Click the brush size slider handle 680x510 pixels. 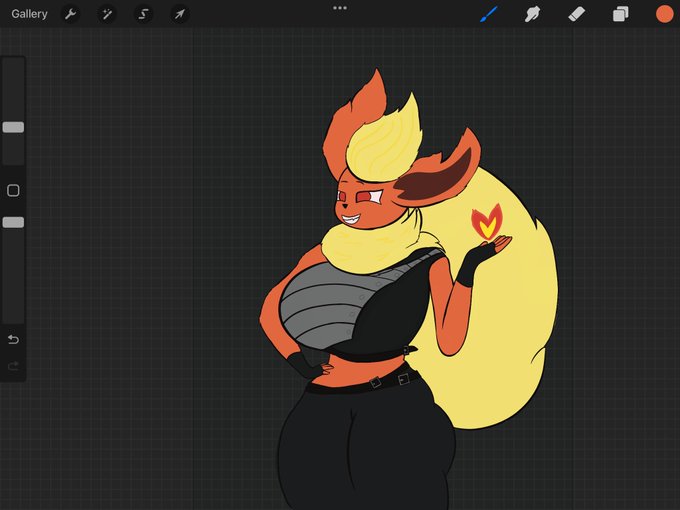(13, 127)
